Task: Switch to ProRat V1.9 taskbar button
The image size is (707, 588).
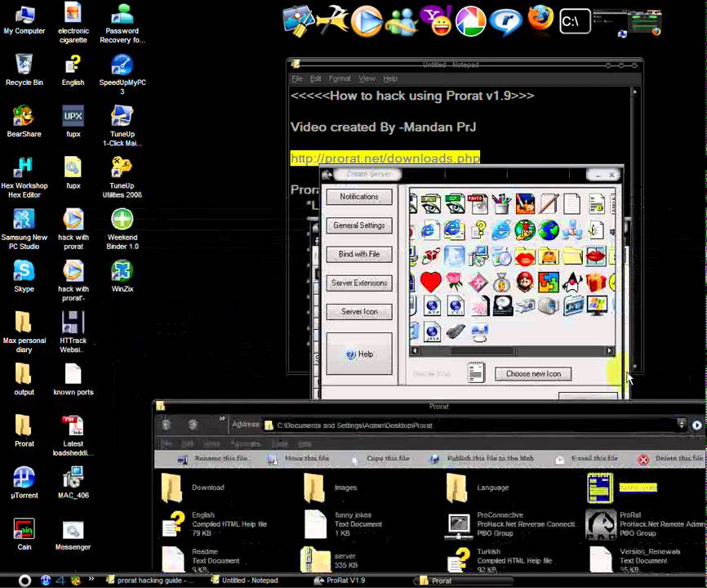Action: coord(340,581)
